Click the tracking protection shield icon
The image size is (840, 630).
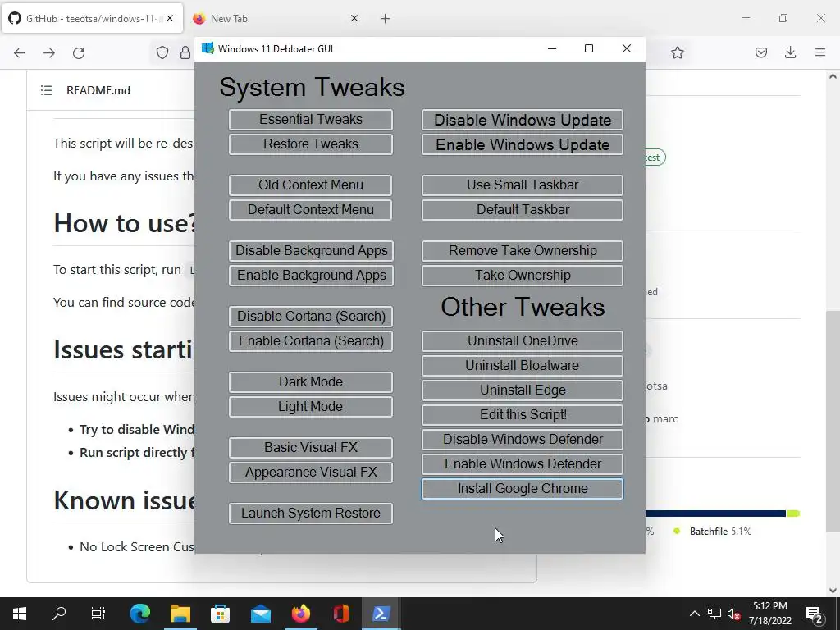click(x=162, y=52)
